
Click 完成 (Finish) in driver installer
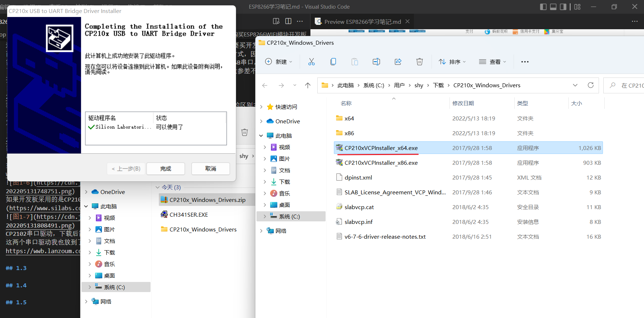click(x=166, y=169)
